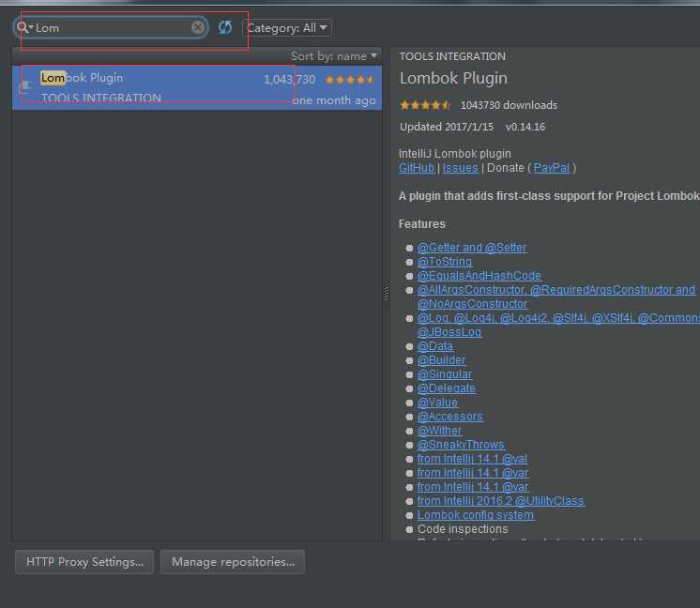Open the @Singular link
Image resolution: width=700 pixels, height=608 pixels.
[x=445, y=374]
